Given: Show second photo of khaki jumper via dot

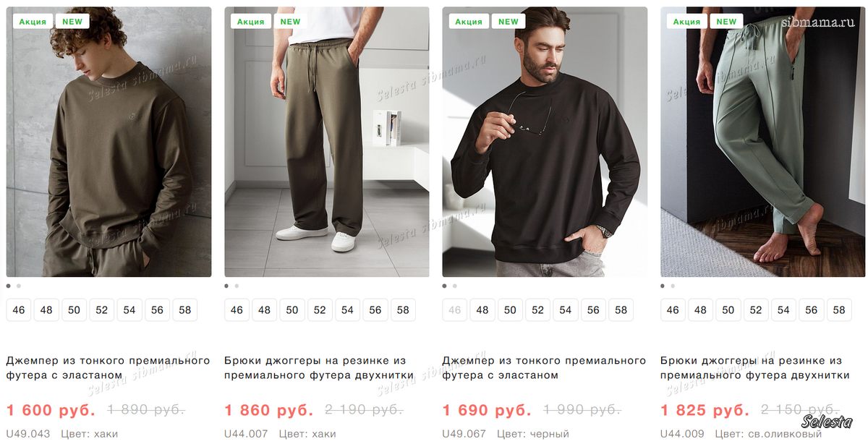Looking at the screenshot, I should click(x=19, y=286).
